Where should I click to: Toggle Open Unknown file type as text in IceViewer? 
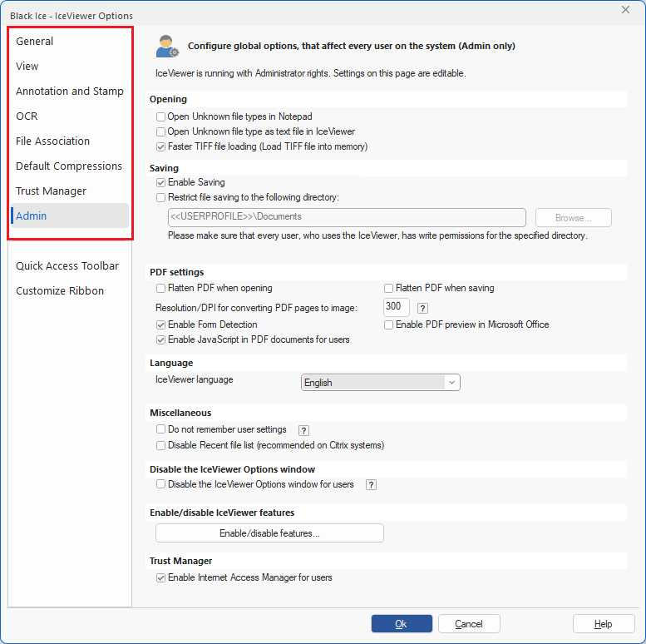160,132
